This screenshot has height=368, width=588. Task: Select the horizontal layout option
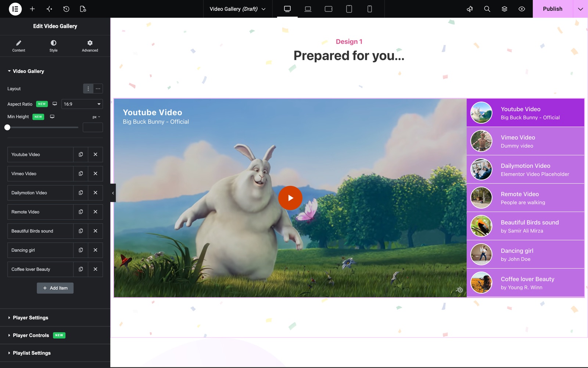pyautogui.click(x=98, y=89)
